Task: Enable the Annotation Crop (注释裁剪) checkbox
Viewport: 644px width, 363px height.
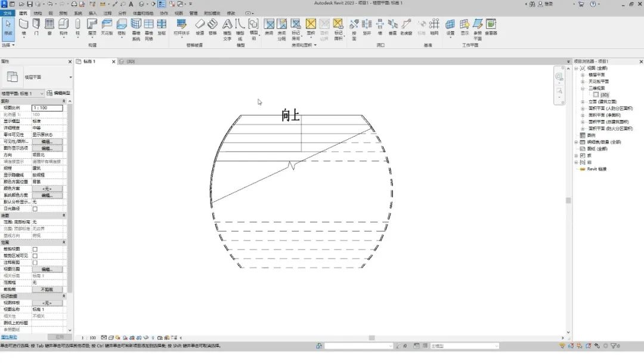Action: (35, 263)
